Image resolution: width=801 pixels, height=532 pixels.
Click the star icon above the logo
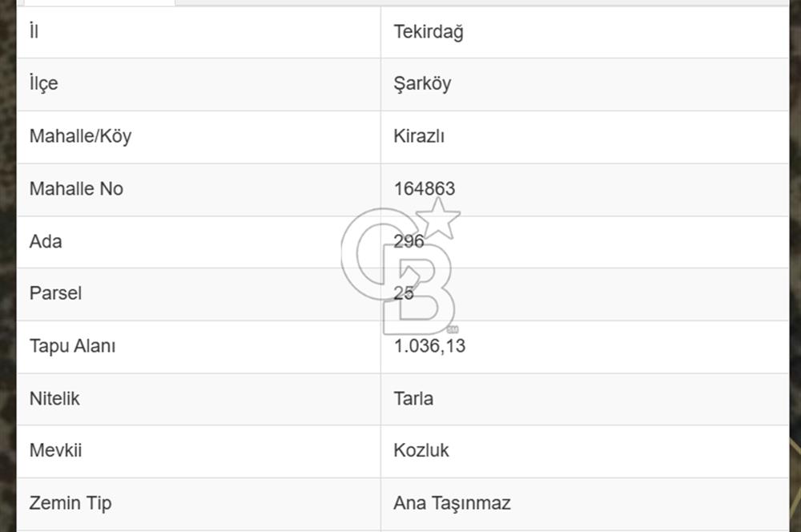tap(438, 218)
